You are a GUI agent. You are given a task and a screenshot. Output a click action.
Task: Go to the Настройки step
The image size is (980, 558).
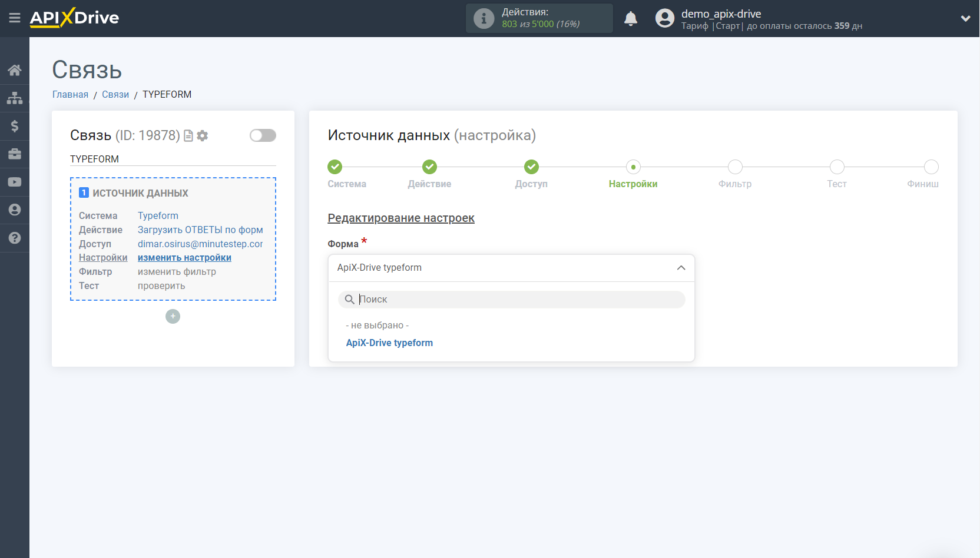633,174
